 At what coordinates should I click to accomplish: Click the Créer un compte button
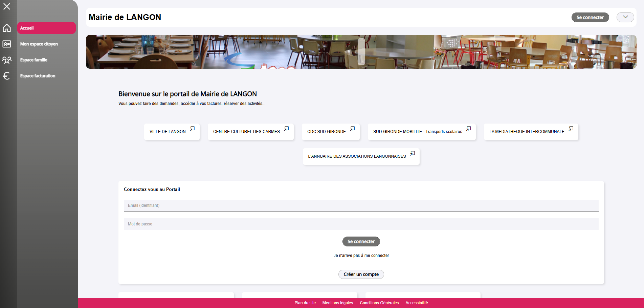click(x=361, y=274)
